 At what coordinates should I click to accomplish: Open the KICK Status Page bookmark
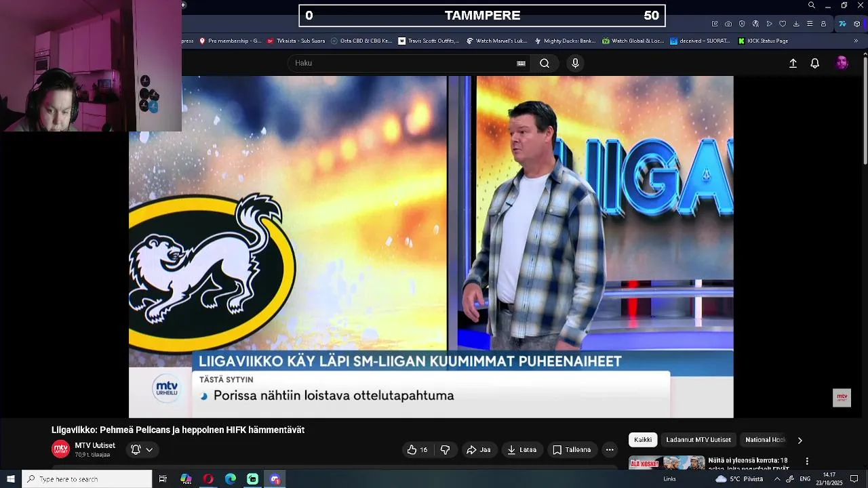coord(762,41)
